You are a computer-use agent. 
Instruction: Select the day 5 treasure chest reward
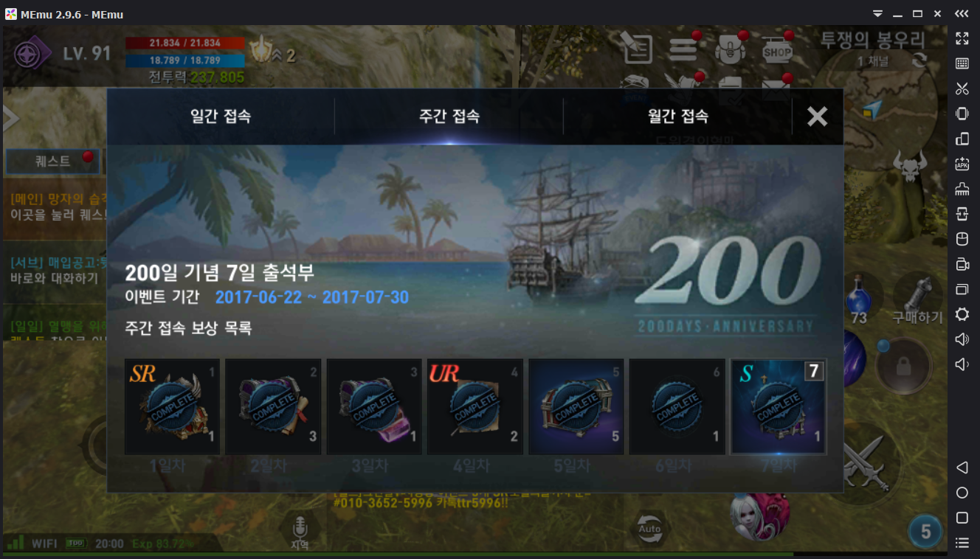[576, 406]
